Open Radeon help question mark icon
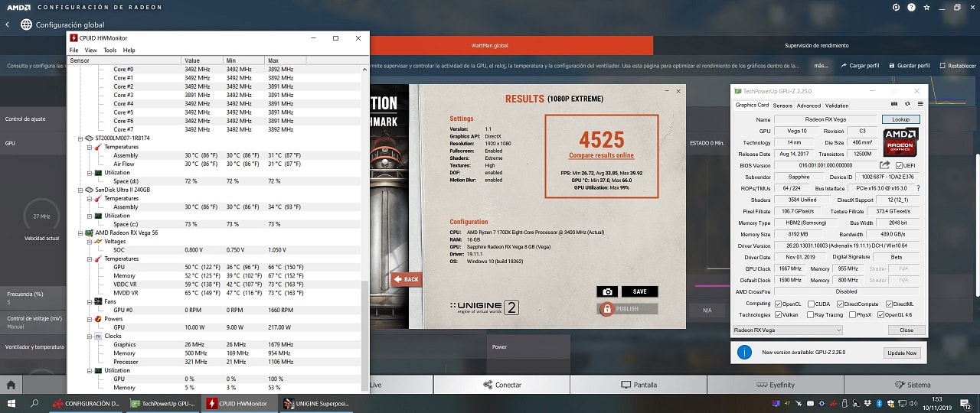 pyautogui.click(x=913, y=8)
